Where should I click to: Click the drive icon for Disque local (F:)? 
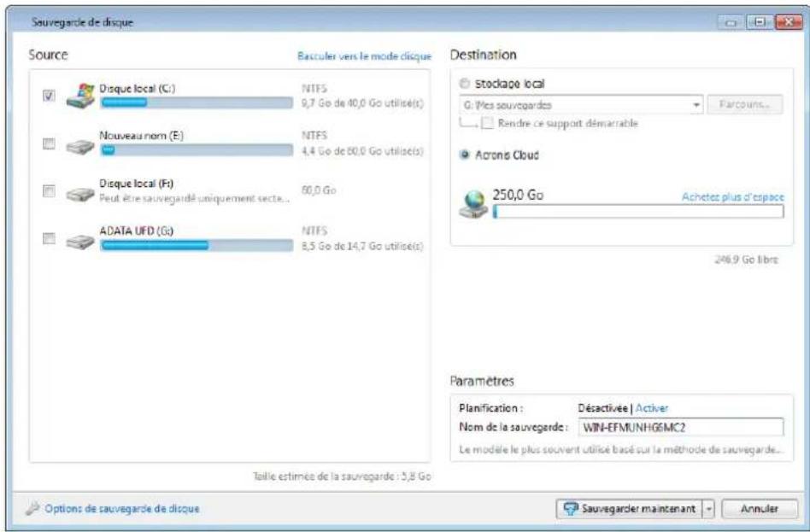pyautogui.click(x=80, y=195)
